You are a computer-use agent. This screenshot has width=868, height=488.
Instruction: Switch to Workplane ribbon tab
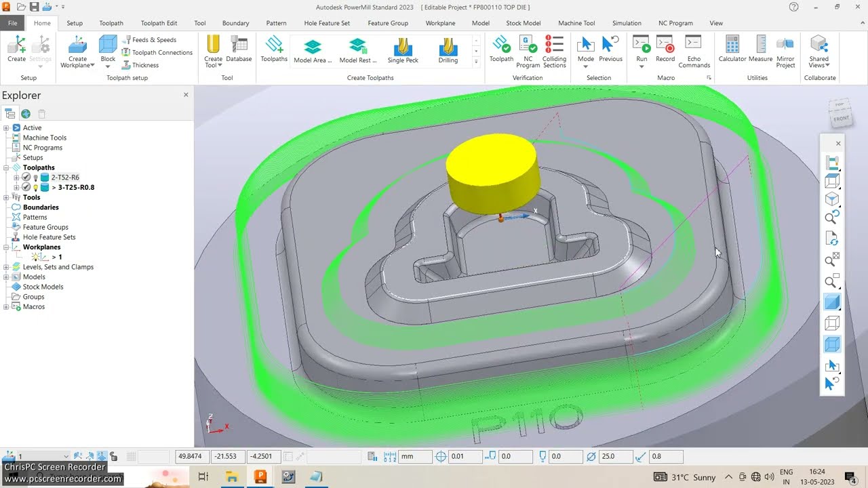tap(440, 23)
